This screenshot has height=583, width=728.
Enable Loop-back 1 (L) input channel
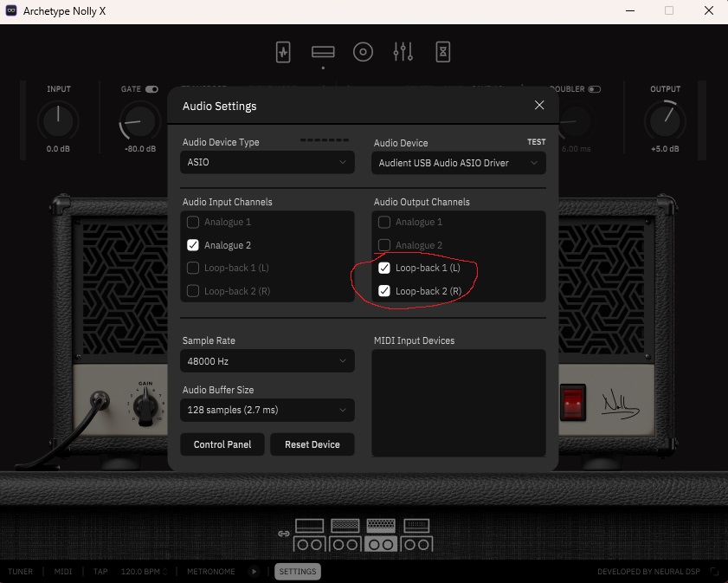[193, 268]
